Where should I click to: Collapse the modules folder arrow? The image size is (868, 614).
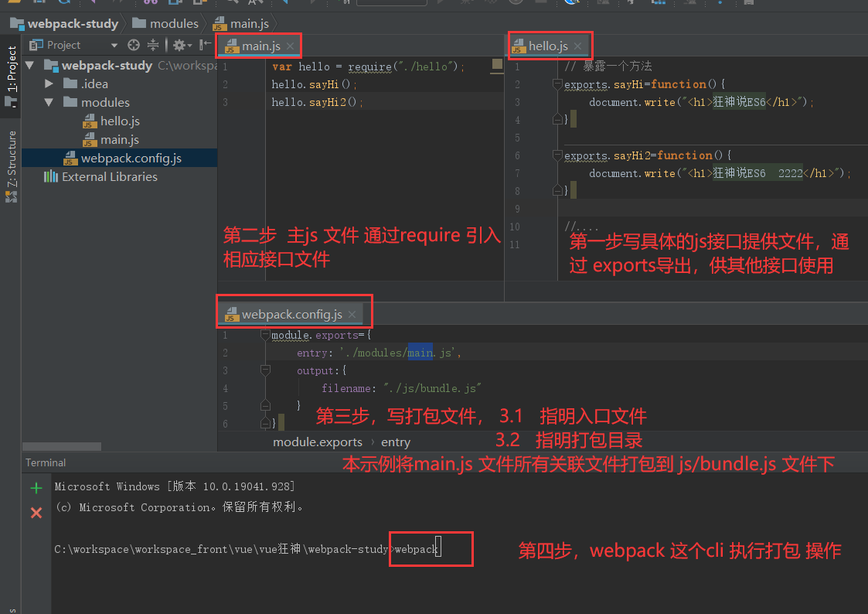[49, 102]
